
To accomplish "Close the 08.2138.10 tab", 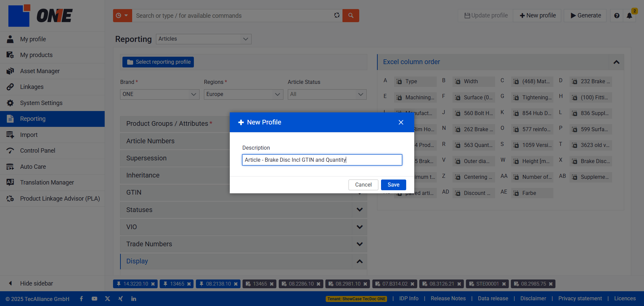I will (236, 284).
